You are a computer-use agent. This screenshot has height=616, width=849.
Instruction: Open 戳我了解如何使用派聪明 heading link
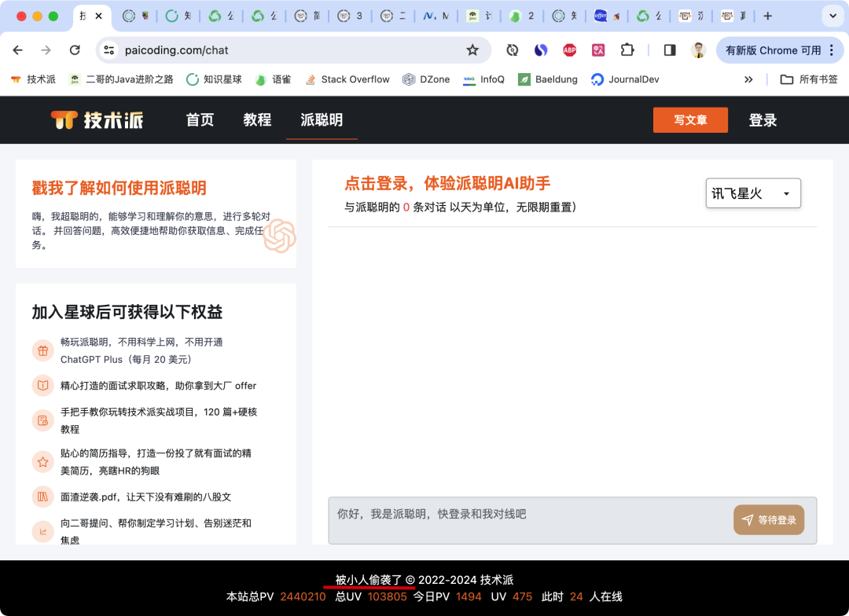119,188
